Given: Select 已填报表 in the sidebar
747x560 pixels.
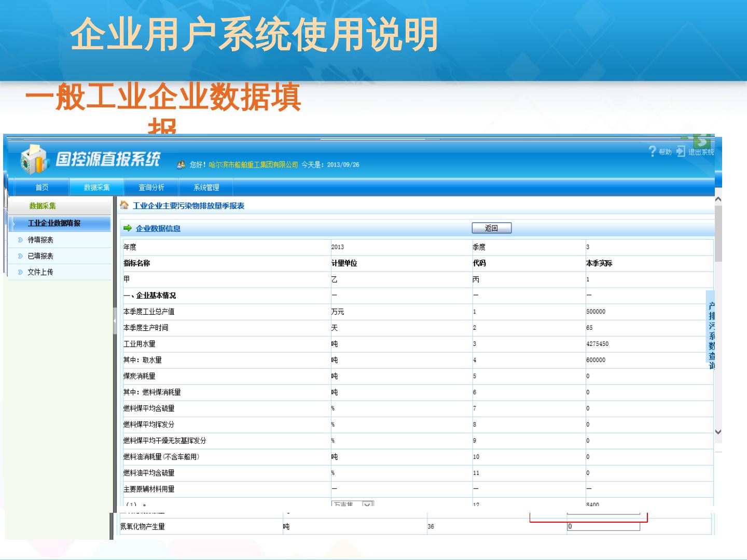Looking at the screenshot, I should click(x=40, y=256).
